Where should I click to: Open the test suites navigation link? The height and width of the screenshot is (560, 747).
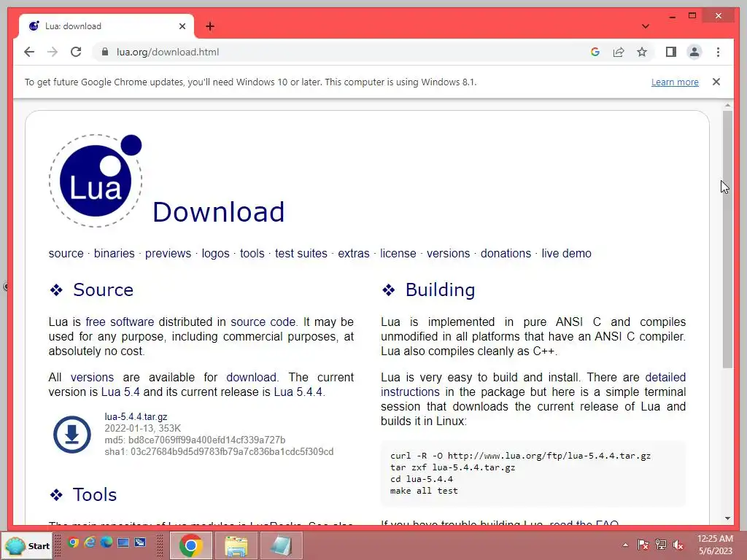(301, 253)
